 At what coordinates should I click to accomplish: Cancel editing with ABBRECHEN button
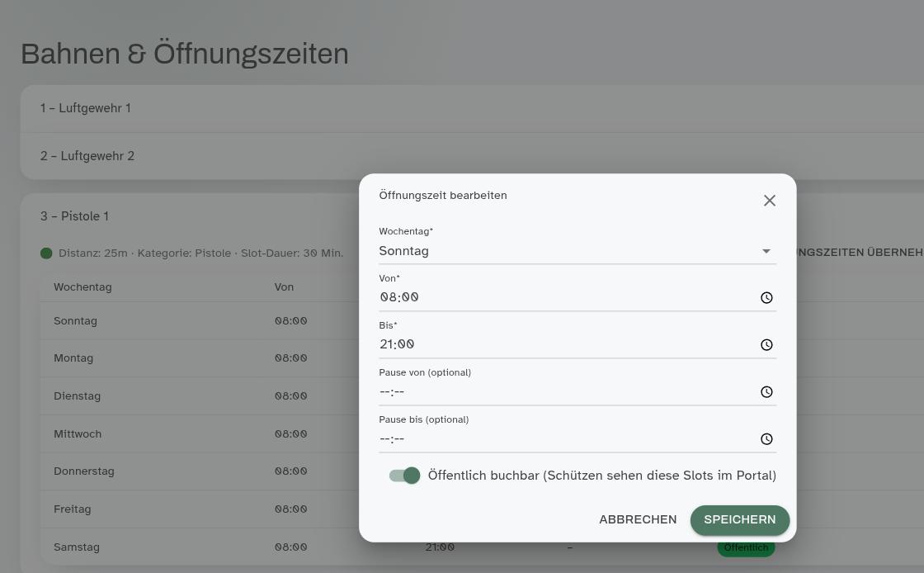(x=638, y=520)
